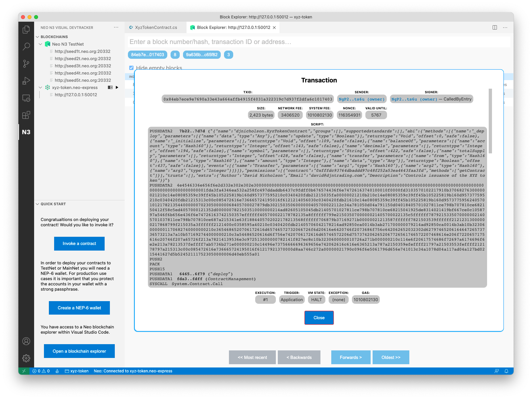Screen dimensions: 532x399
Task: Click the xyz-token.neo-express blockchain icon
Action: coord(48,87)
